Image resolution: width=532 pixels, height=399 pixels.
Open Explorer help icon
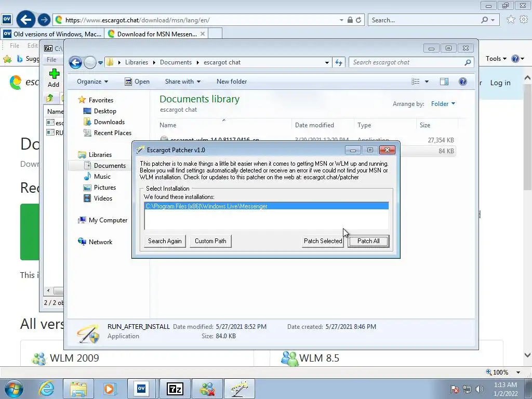[463, 82]
